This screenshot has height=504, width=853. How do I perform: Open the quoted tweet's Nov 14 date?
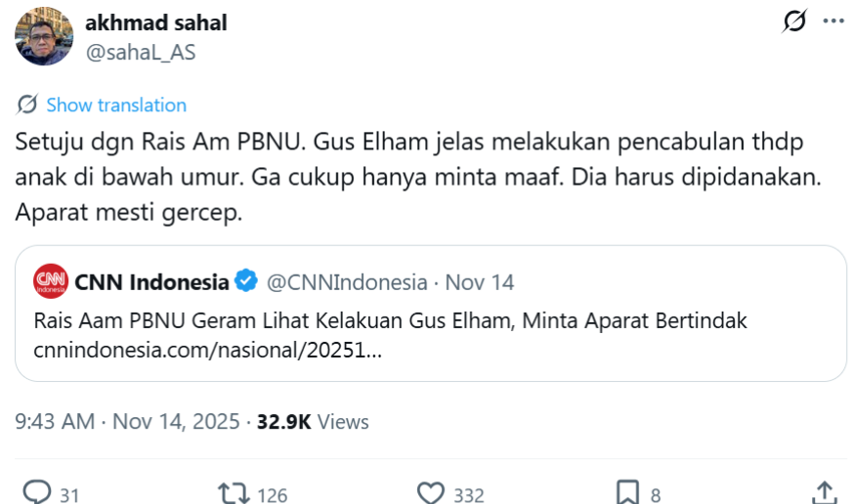point(480,282)
